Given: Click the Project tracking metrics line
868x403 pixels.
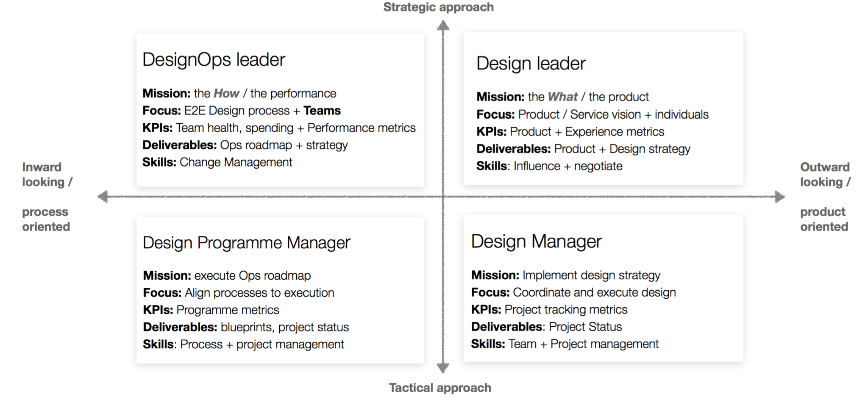Looking at the screenshot, I should pos(549,309).
